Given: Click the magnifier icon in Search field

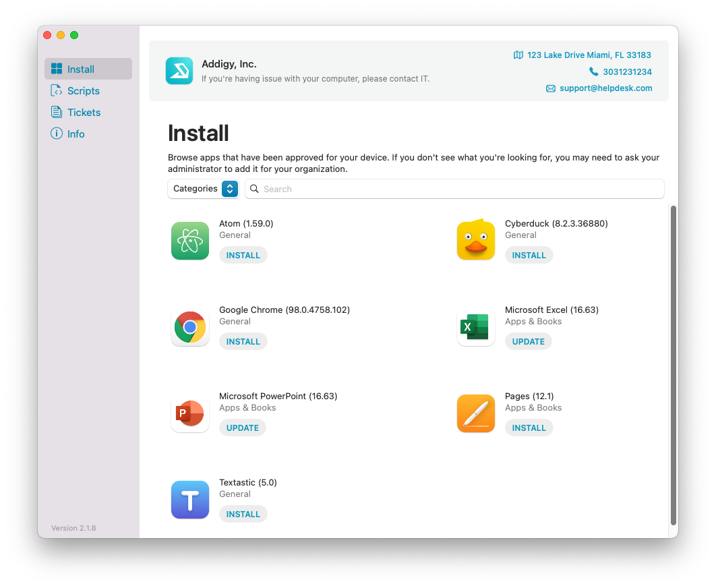Looking at the screenshot, I should 254,189.
